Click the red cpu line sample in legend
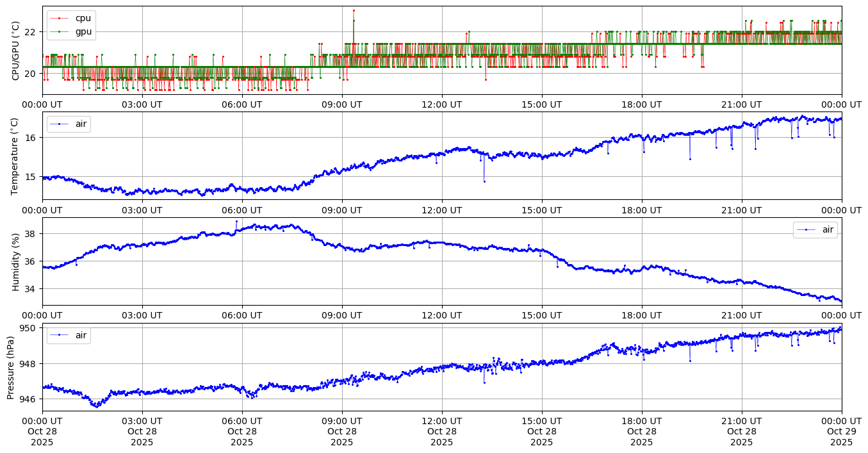 (x=60, y=18)
